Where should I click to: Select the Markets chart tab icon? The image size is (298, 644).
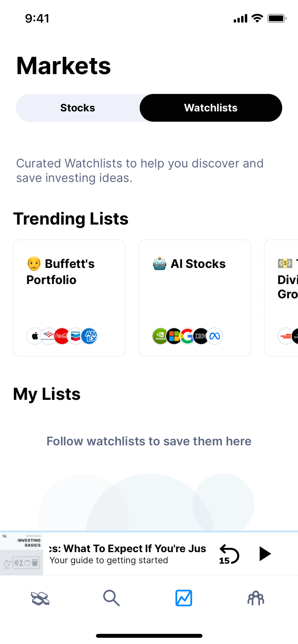pyautogui.click(x=184, y=598)
